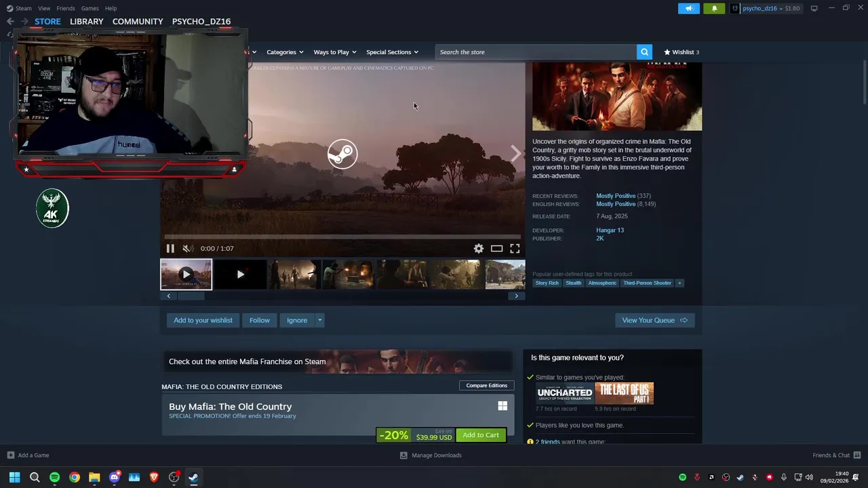Toggle theater mode on the trailer

click(x=496, y=249)
